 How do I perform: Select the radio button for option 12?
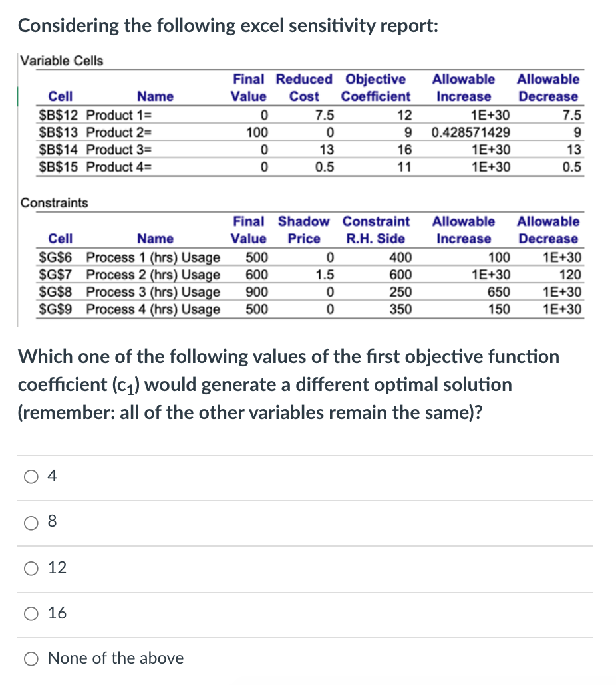[x=31, y=568]
